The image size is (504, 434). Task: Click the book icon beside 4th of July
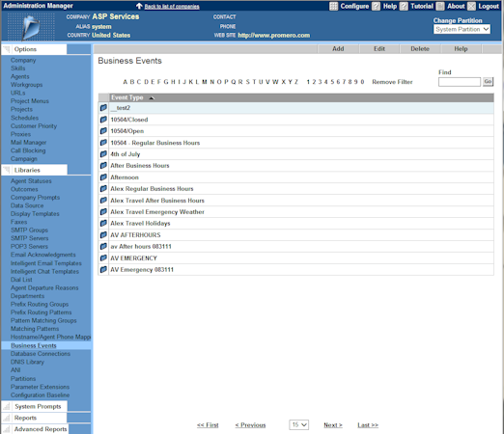[x=103, y=154]
